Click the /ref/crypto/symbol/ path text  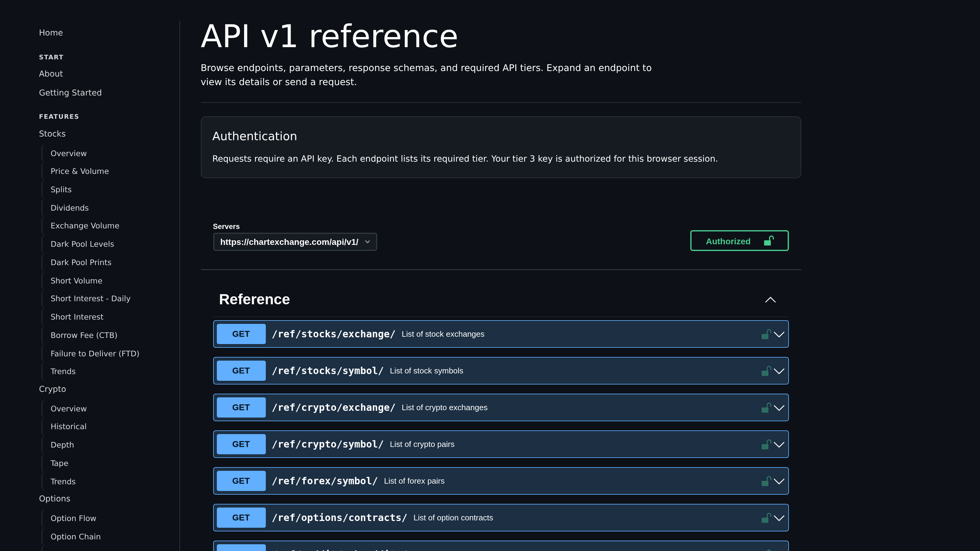point(328,444)
